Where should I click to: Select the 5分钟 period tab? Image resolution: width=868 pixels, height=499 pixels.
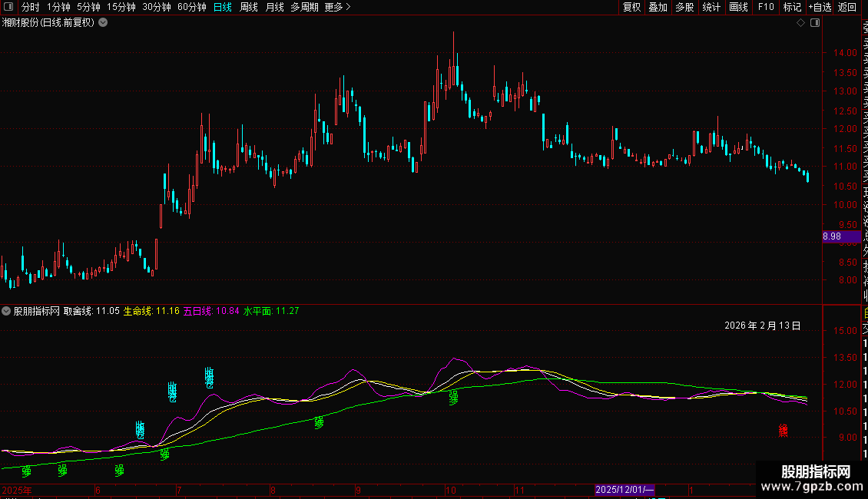point(88,8)
